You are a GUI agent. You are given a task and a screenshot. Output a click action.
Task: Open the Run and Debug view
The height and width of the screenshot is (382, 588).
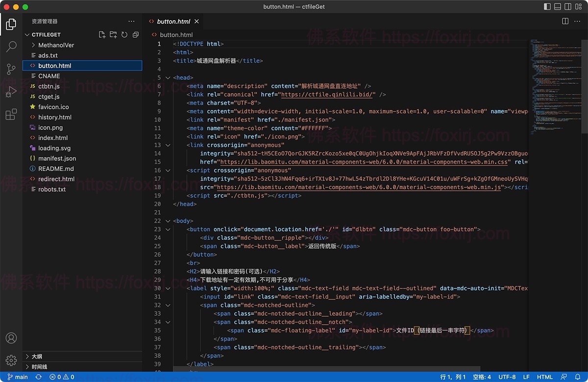click(x=11, y=92)
